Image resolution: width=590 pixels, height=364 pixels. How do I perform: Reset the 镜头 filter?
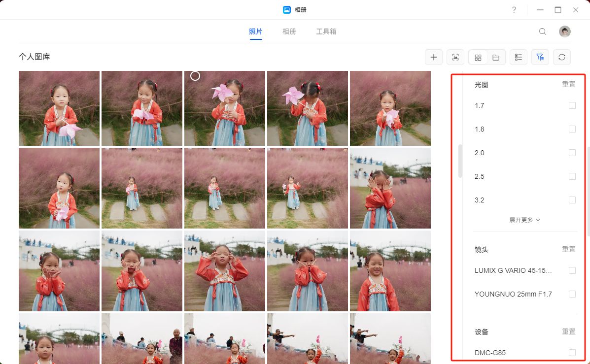click(568, 249)
